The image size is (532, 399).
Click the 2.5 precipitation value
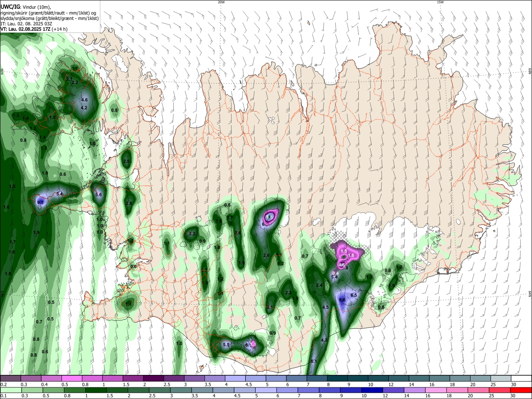(126, 161)
